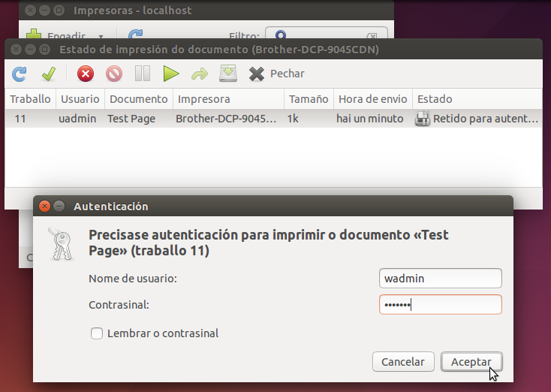The width and height of the screenshot is (551, 392).
Task: Click the '1k' size cell
Action: tap(293, 119)
